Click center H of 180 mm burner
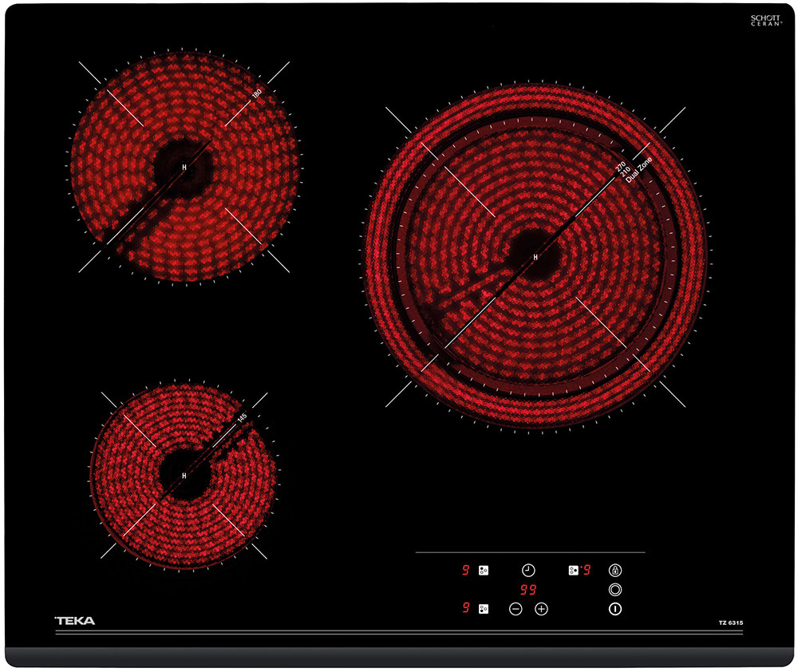This screenshot has height=672, width=798. [x=184, y=167]
